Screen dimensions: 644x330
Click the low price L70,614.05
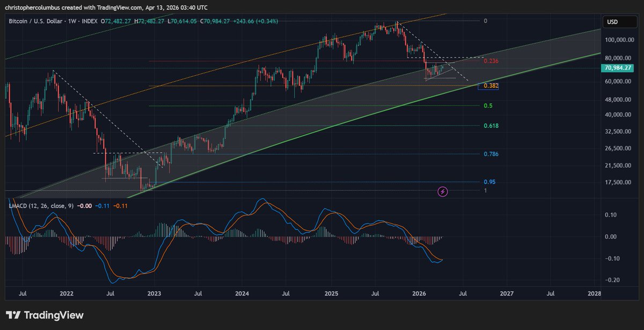(182, 21)
